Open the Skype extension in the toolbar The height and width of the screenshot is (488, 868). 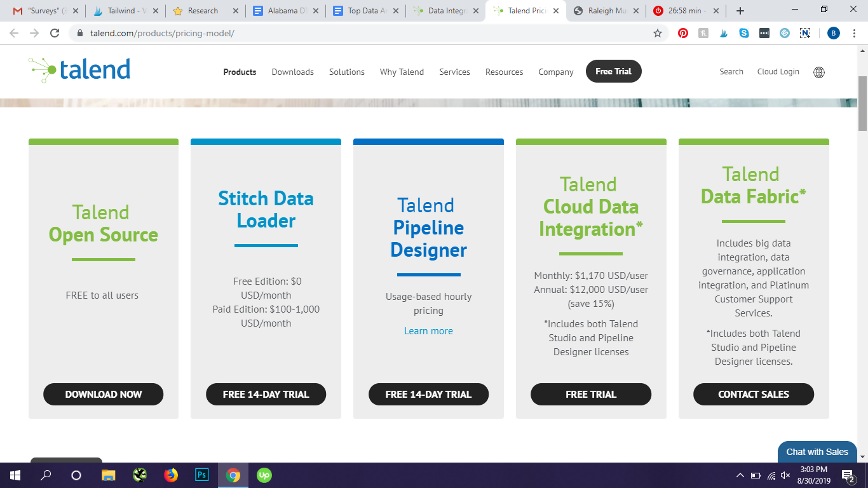(x=744, y=33)
